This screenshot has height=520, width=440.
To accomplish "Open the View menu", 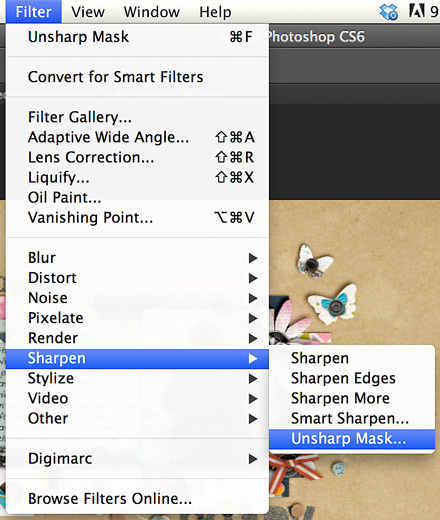I will tap(88, 12).
